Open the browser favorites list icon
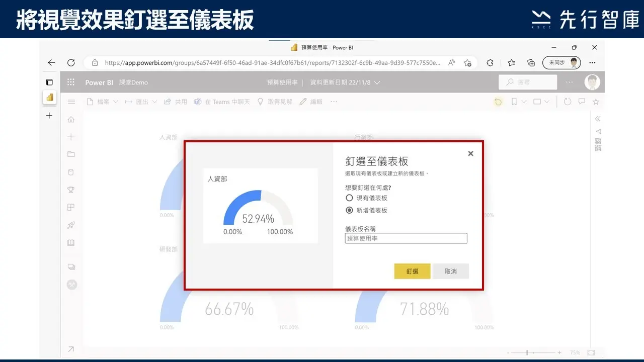 point(512,63)
